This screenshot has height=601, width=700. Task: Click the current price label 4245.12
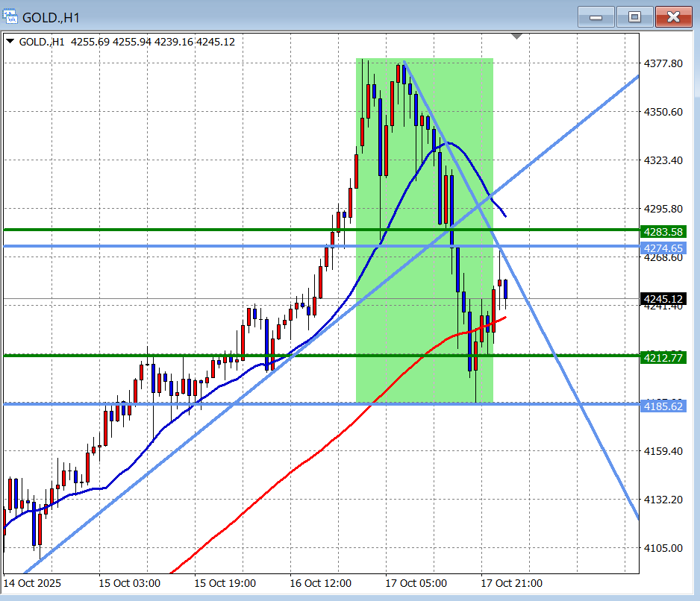pos(663,300)
